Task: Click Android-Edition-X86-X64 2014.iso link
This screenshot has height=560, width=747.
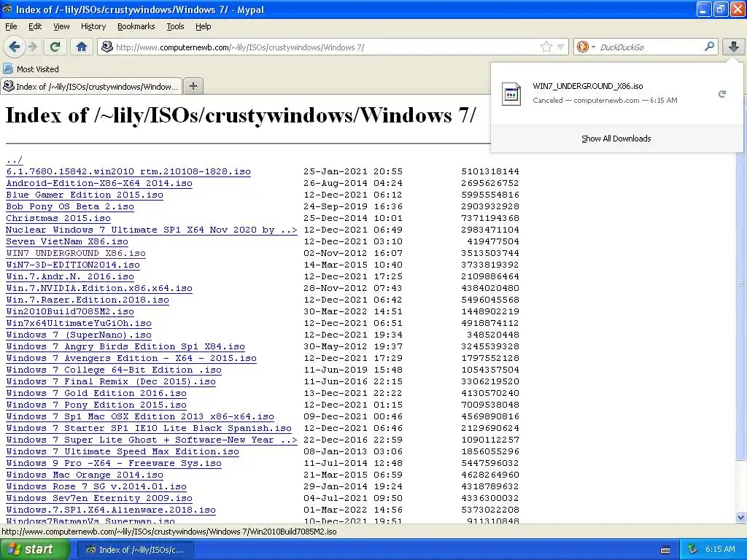Action: pyautogui.click(x=99, y=183)
